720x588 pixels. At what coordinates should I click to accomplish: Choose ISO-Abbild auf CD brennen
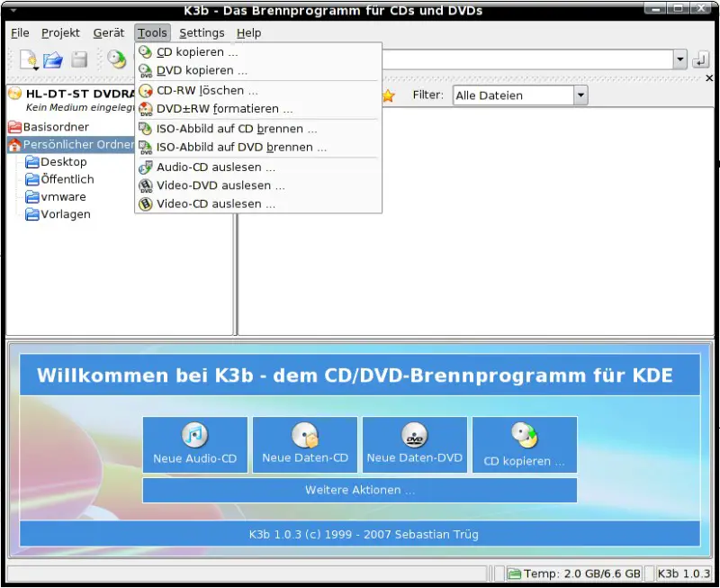point(258,129)
